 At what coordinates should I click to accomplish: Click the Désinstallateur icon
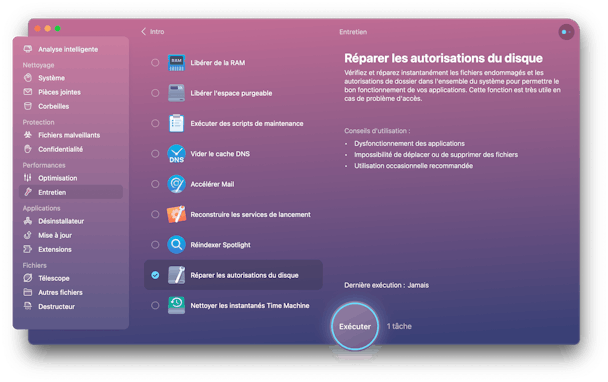coord(28,221)
